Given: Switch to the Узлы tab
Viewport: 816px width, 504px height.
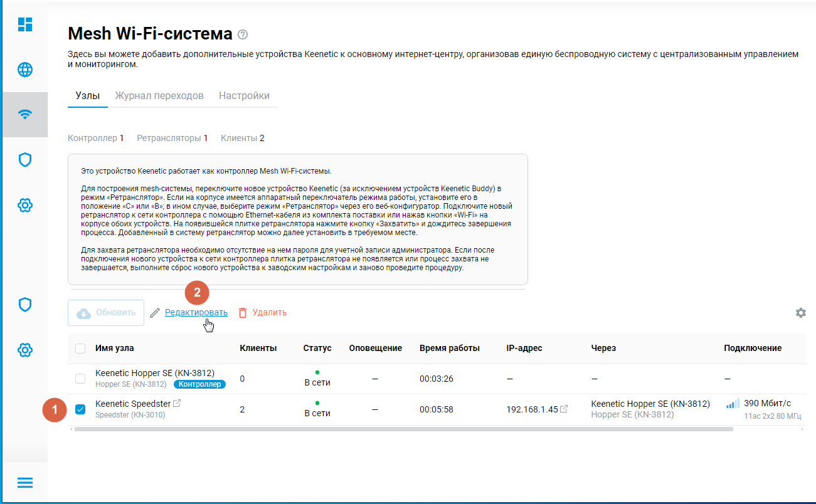Looking at the screenshot, I should [87, 96].
